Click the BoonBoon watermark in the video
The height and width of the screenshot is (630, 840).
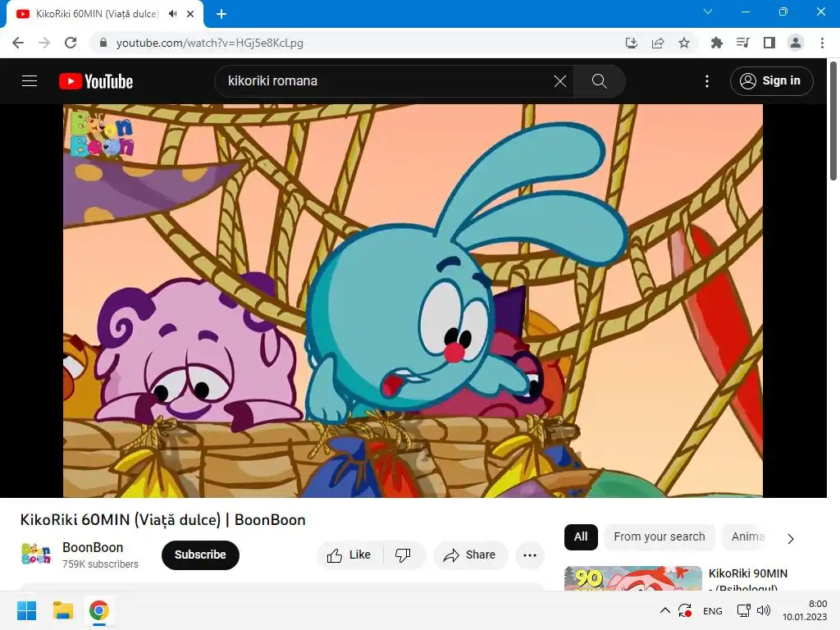click(102, 134)
